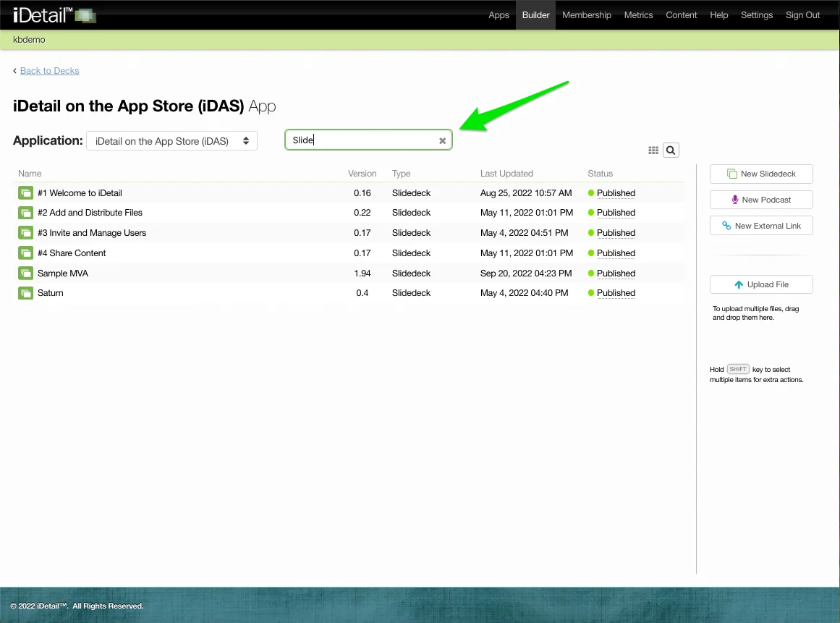Viewport: 840px width, 623px height.
Task: Open Published status for #2 Add and Distribute Files
Action: (616, 213)
